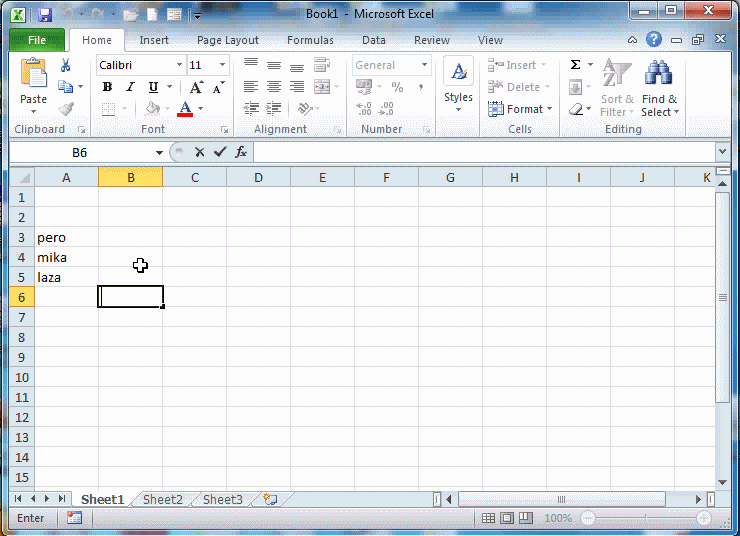Toggle Bold formatting
Viewport: 740px width, 536px height.
(107, 87)
